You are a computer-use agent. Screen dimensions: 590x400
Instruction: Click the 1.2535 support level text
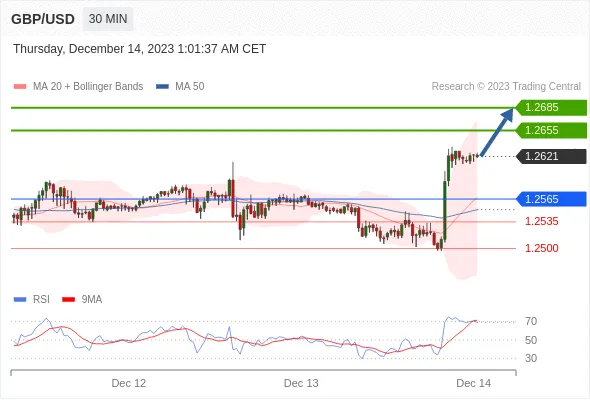(x=541, y=221)
